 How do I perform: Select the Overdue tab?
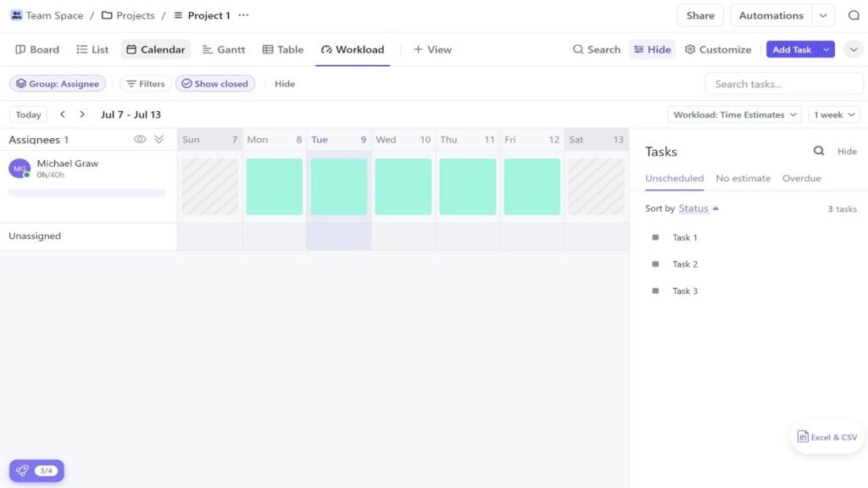coord(802,178)
